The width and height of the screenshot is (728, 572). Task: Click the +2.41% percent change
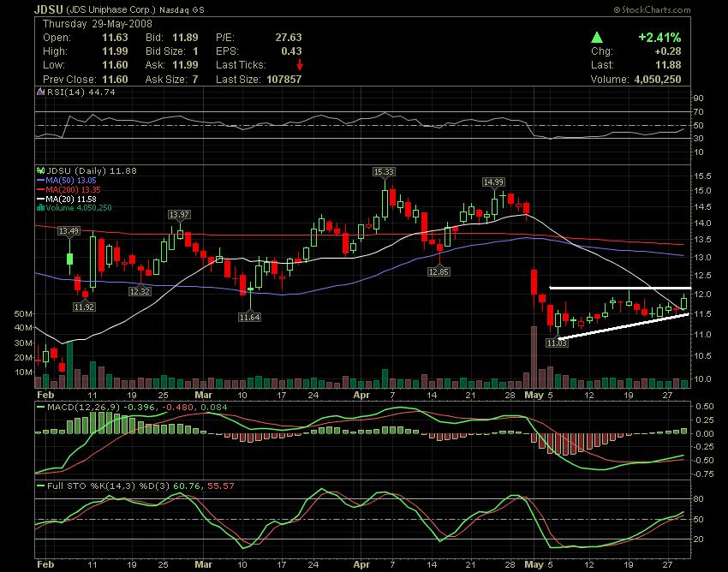click(659, 37)
